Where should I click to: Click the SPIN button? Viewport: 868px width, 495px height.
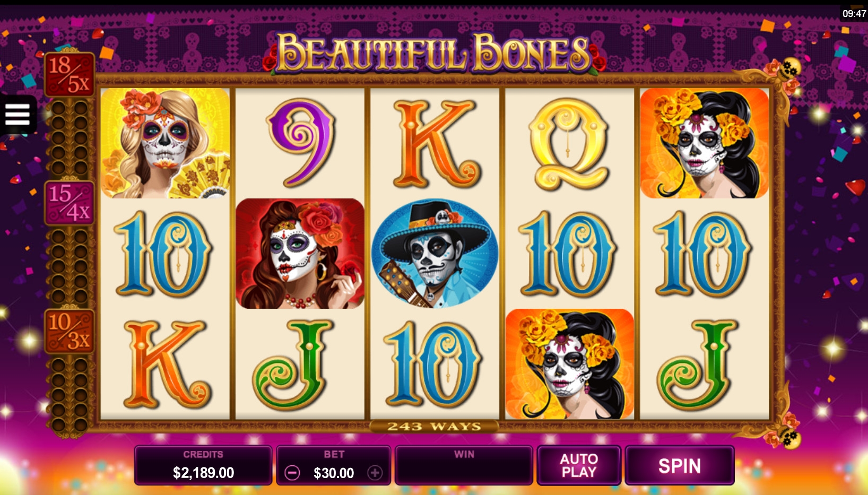coord(680,466)
